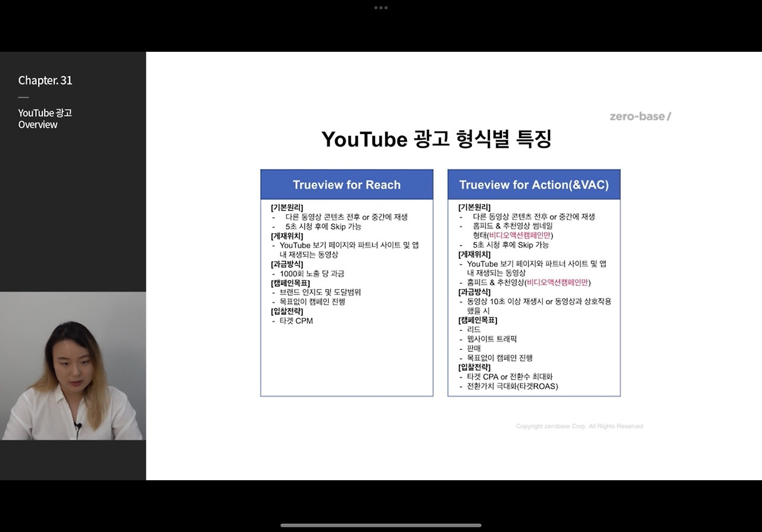Click the "판매" campaign goal
This screenshot has width=762, height=532.
474,349
